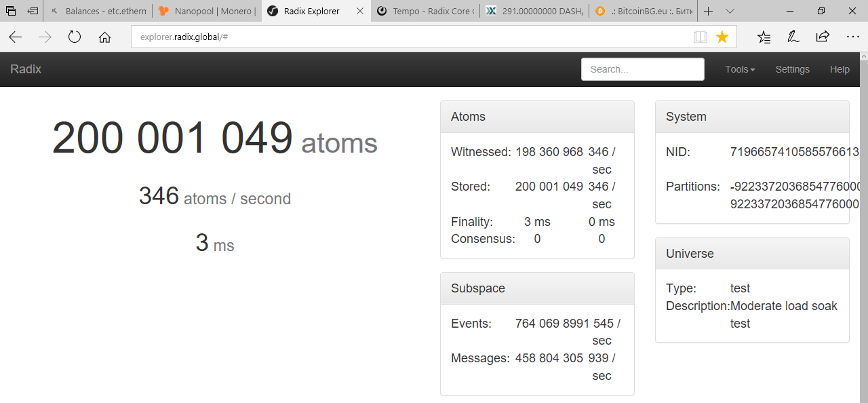Click the "NID:" label
Viewport: 868px width, 403px height.
coord(678,152)
